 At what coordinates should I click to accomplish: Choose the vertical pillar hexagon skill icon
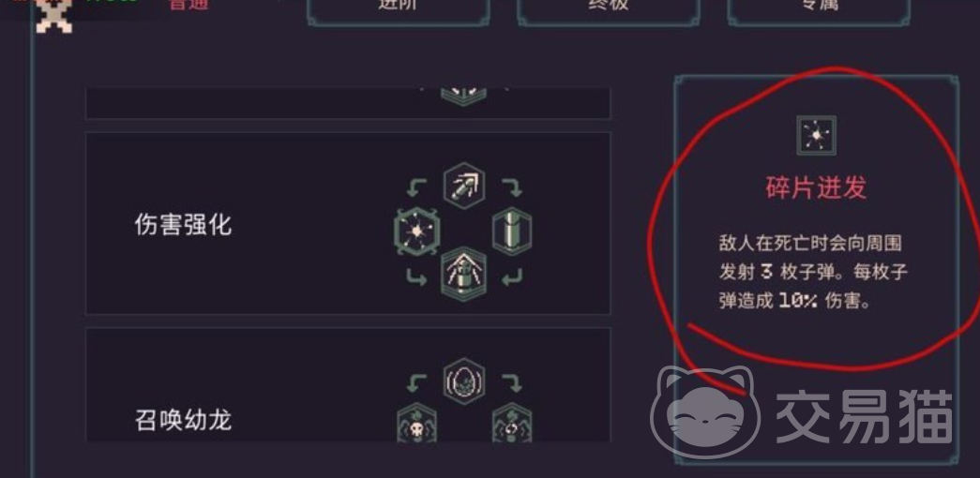[x=512, y=232]
